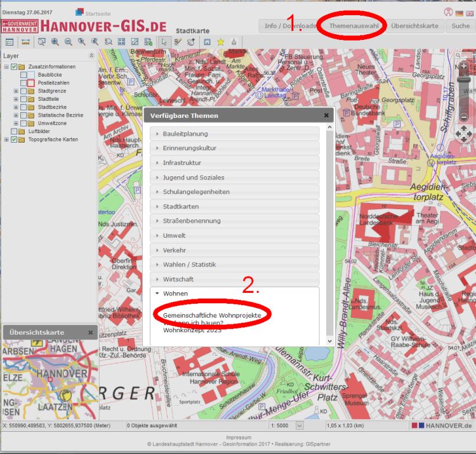Enable the Stadtteile layer checkbox
476x454 pixels.
pos(23,99)
